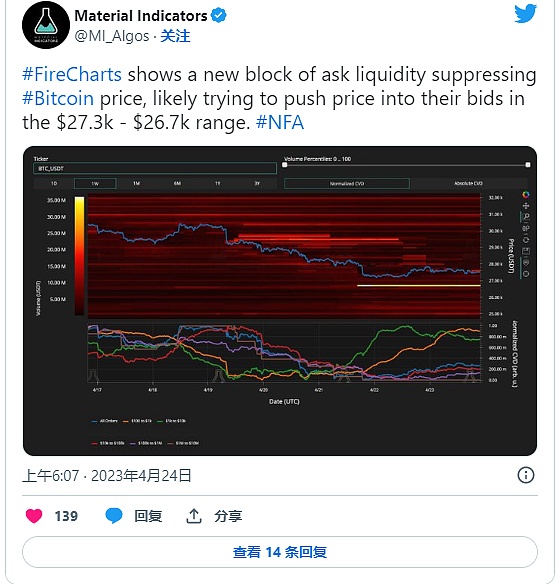
Task: Click the blue verified badge
Action: tap(218, 16)
